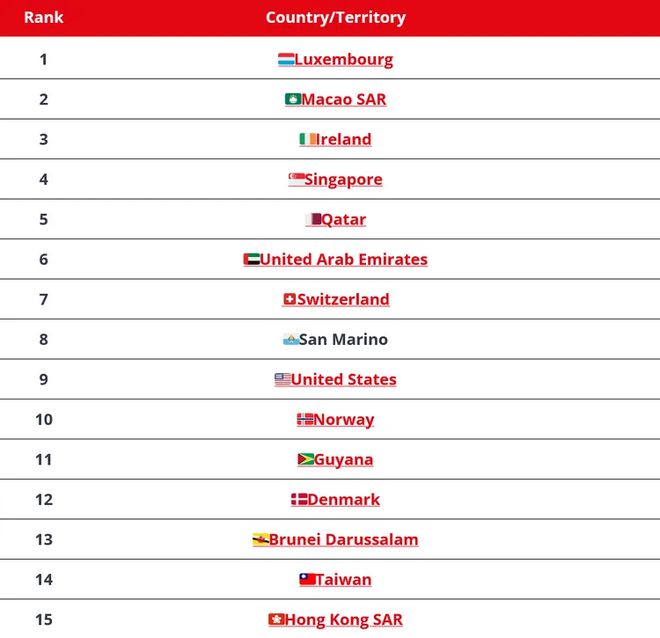Follow the Singapore country link
The height and width of the screenshot is (638, 660).
pos(343,180)
